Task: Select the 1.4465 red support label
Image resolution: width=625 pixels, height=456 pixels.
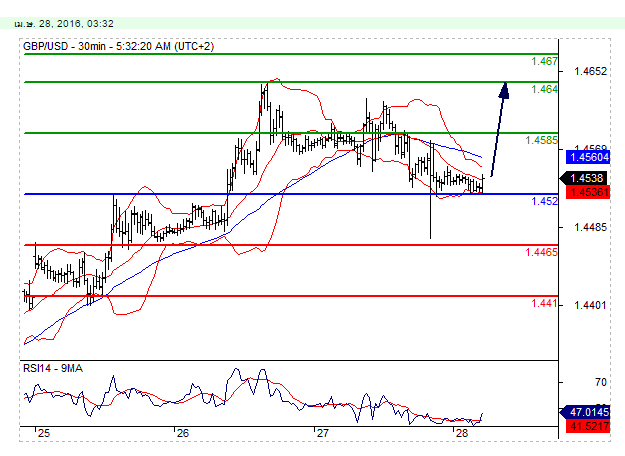Action: click(541, 252)
